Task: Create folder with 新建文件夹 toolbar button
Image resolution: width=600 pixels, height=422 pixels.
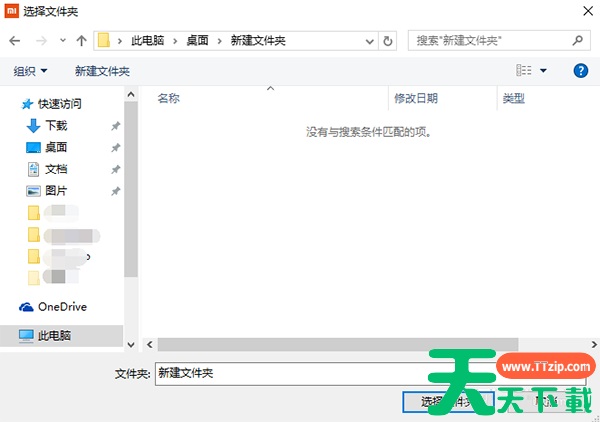Action: 102,71
